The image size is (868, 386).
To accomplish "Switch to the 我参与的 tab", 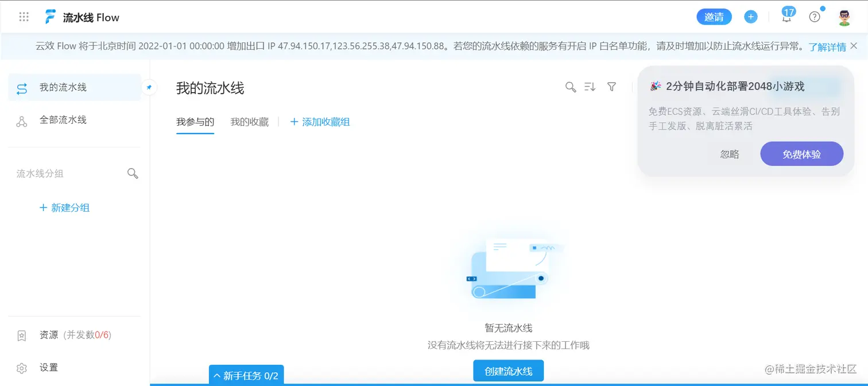I will (x=195, y=122).
